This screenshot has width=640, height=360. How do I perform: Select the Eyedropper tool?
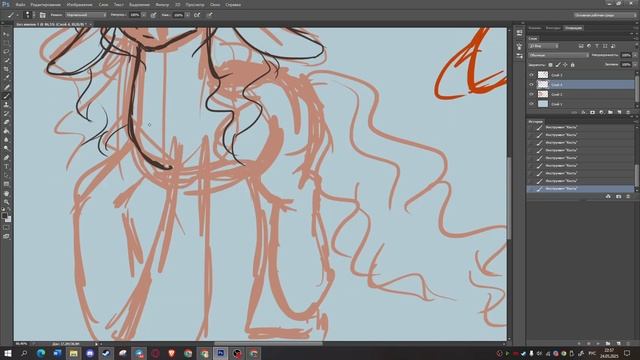[6, 78]
